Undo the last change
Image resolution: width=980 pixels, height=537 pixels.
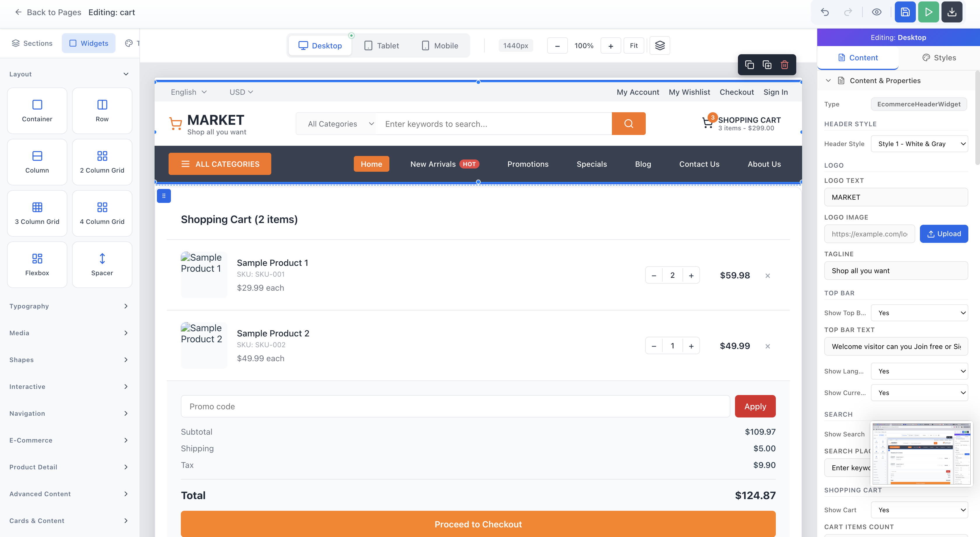point(825,12)
